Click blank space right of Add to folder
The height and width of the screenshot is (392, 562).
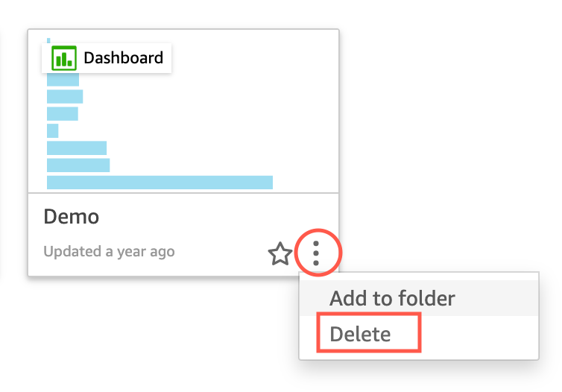[499, 299]
